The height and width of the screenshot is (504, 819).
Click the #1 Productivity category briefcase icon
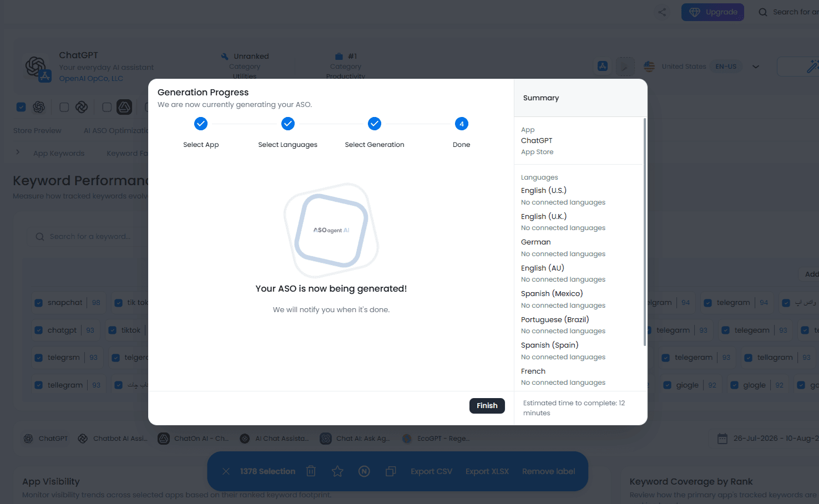click(339, 57)
